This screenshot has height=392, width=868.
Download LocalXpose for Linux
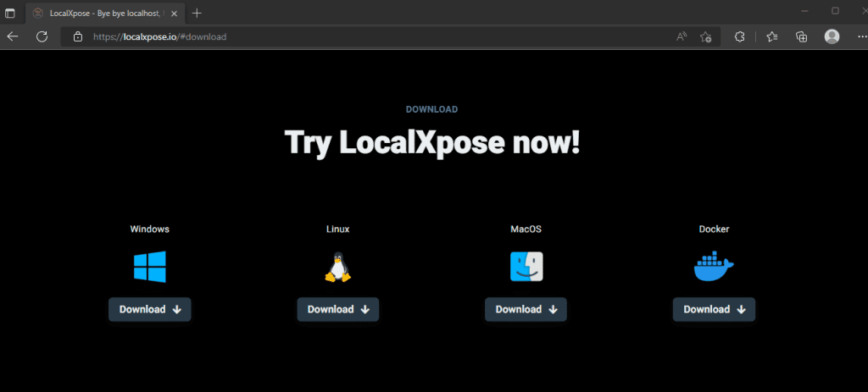[x=338, y=310]
